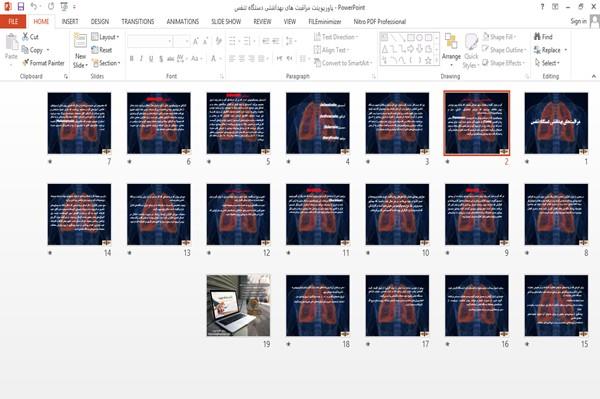600x399 pixels.
Task: Reset the slide layout
Action: pyautogui.click(x=102, y=50)
